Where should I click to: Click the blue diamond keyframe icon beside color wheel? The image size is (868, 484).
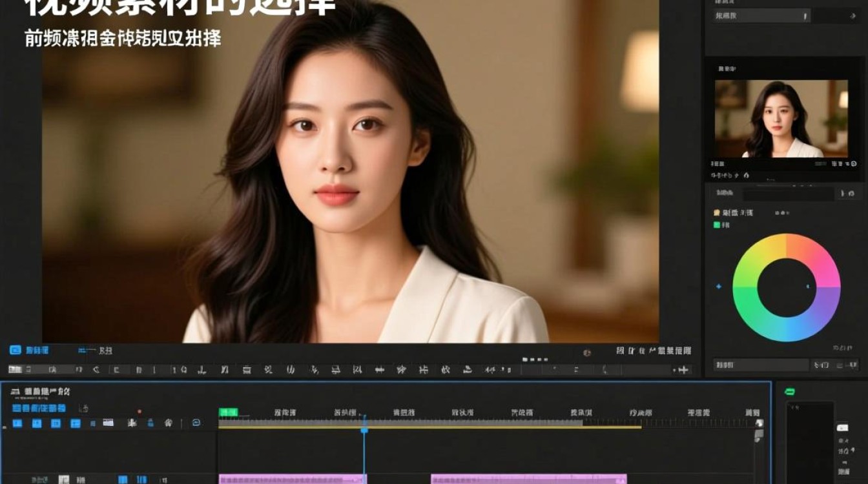pyautogui.click(x=719, y=286)
